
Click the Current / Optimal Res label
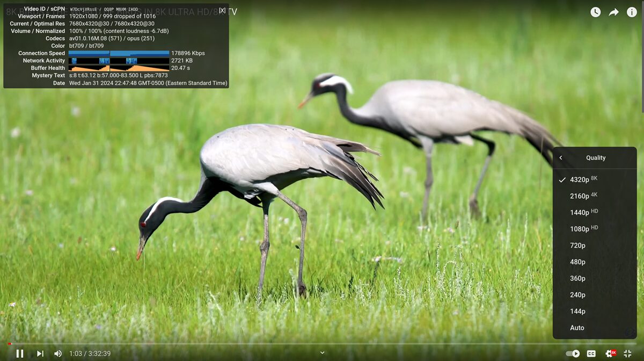[x=38, y=24]
